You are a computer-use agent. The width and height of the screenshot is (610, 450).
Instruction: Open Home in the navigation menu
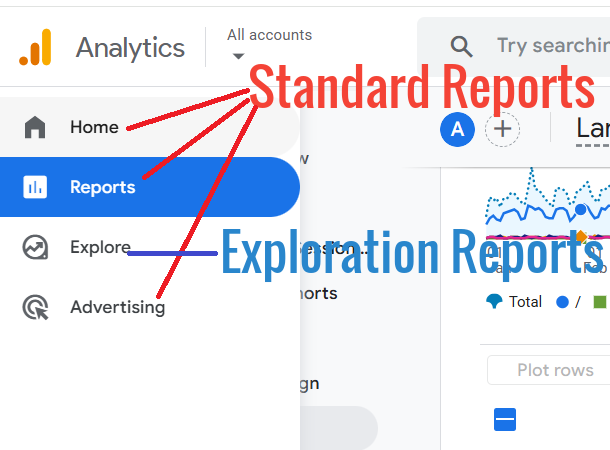[x=150, y=127]
